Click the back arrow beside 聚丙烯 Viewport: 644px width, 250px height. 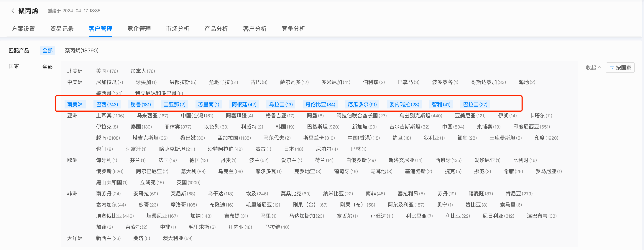tap(13, 11)
